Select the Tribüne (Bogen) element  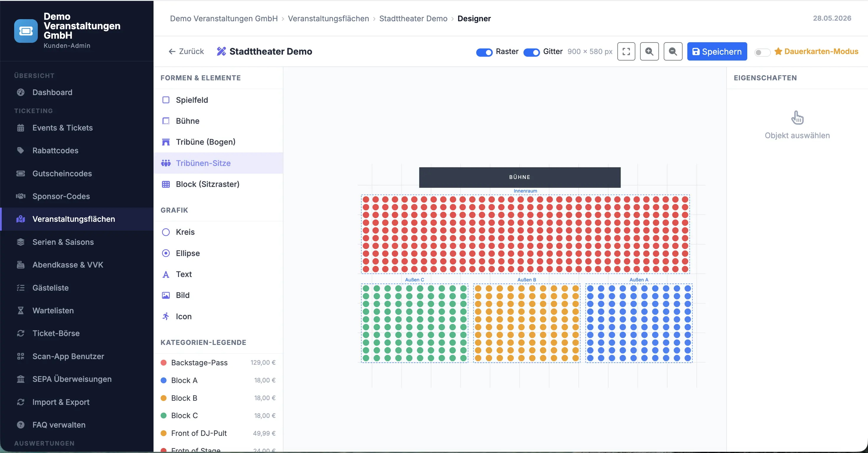click(218, 142)
